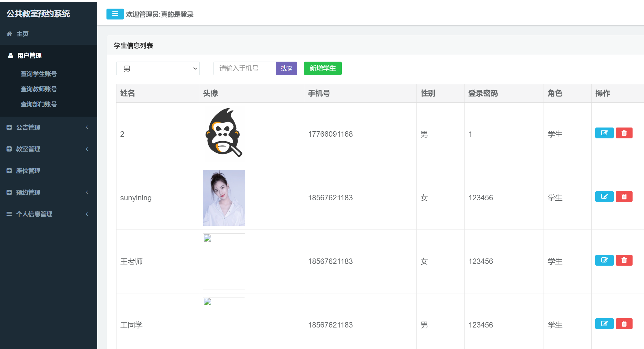Click the green 新增学生 button
Viewport: 644px width, 349px height.
(323, 68)
